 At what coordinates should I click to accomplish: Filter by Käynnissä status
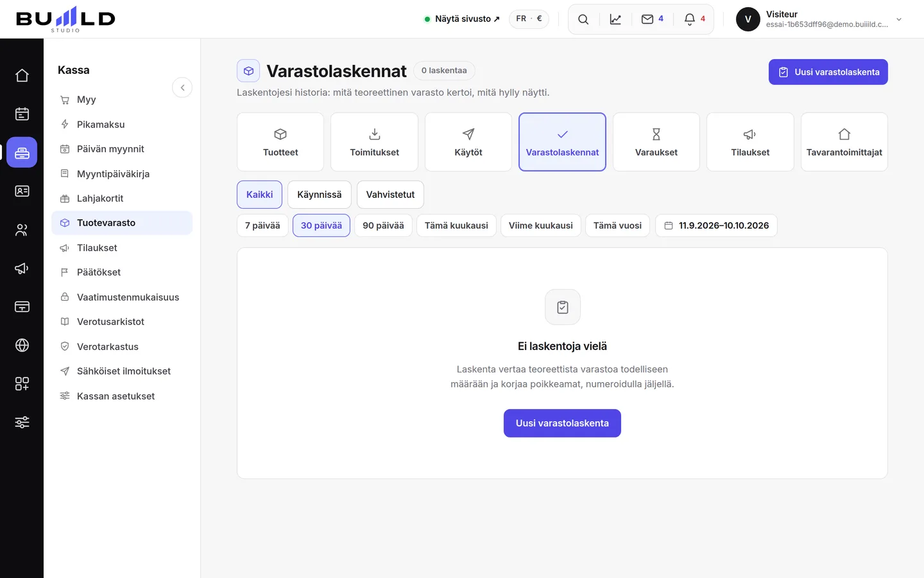[x=320, y=195]
